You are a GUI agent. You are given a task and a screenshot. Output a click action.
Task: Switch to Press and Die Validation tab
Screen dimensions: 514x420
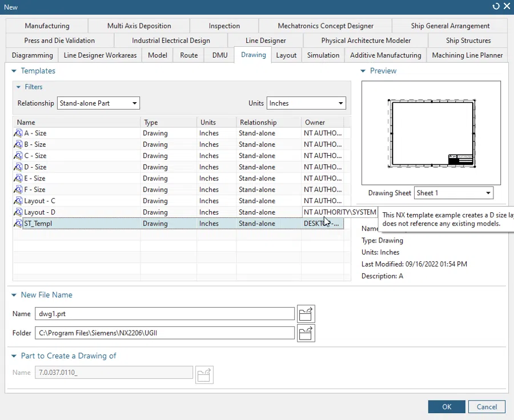click(59, 41)
